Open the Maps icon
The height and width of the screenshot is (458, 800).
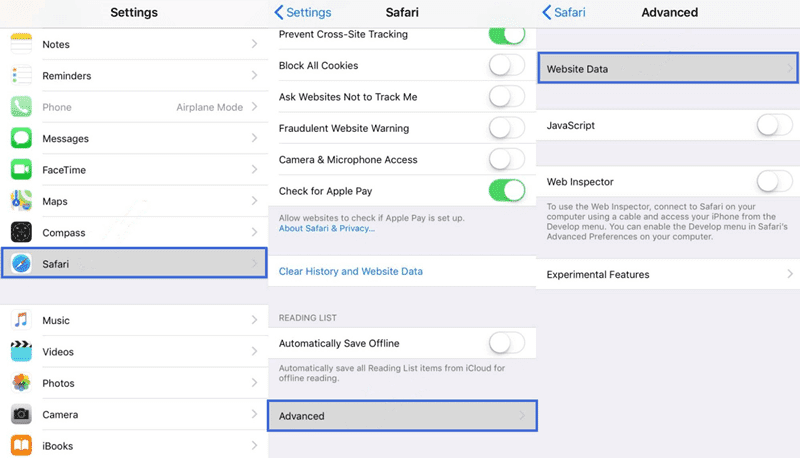coord(21,201)
